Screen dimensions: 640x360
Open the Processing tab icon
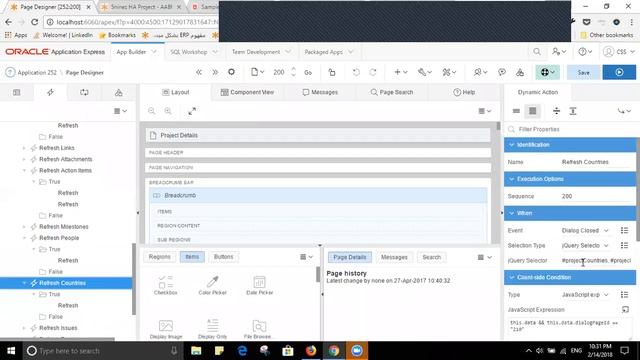pyautogui.click(x=84, y=93)
